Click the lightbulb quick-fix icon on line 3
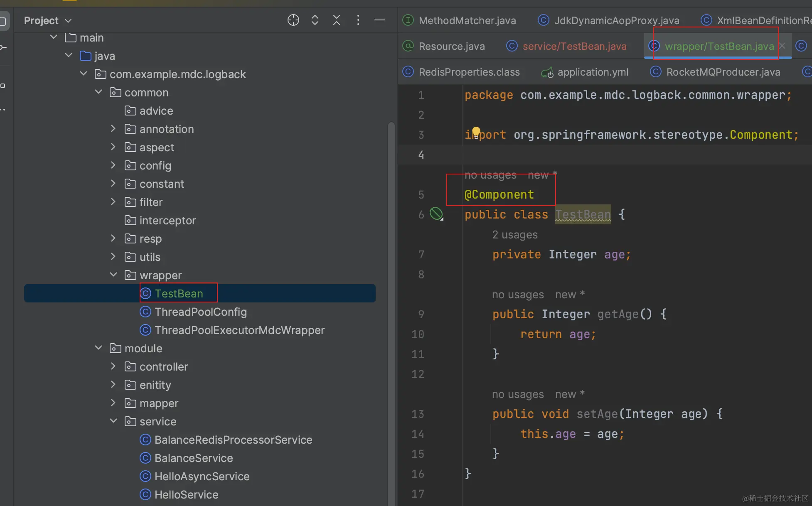The width and height of the screenshot is (812, 506). (476, 132)
